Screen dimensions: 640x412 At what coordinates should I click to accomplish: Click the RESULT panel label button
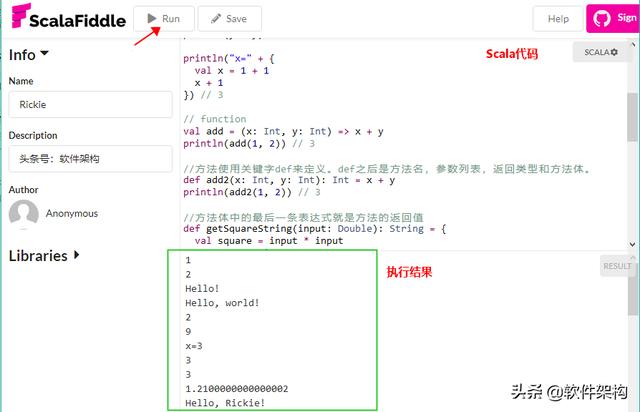(x=617, y=266)
